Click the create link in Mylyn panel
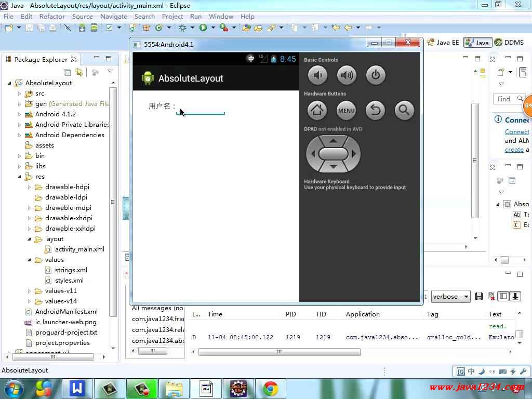The image size is (532, 399). [x=514, y=150]
